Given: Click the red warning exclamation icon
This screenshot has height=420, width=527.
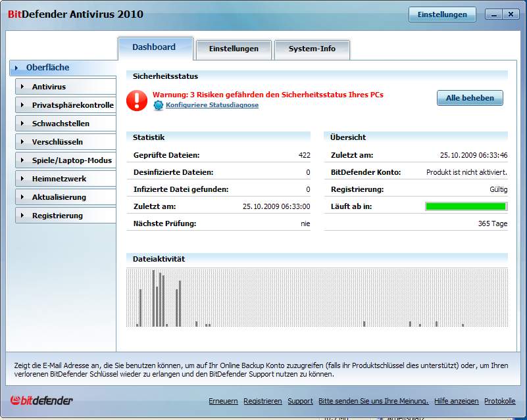Looking at the screenshot, I should 136,101.
